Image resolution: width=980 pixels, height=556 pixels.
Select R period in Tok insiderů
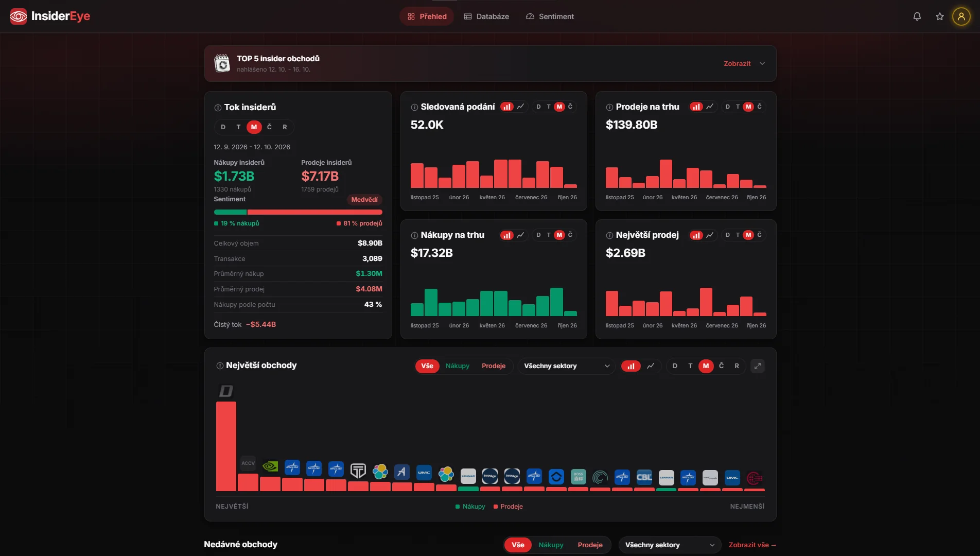click(x=285, y=127)
